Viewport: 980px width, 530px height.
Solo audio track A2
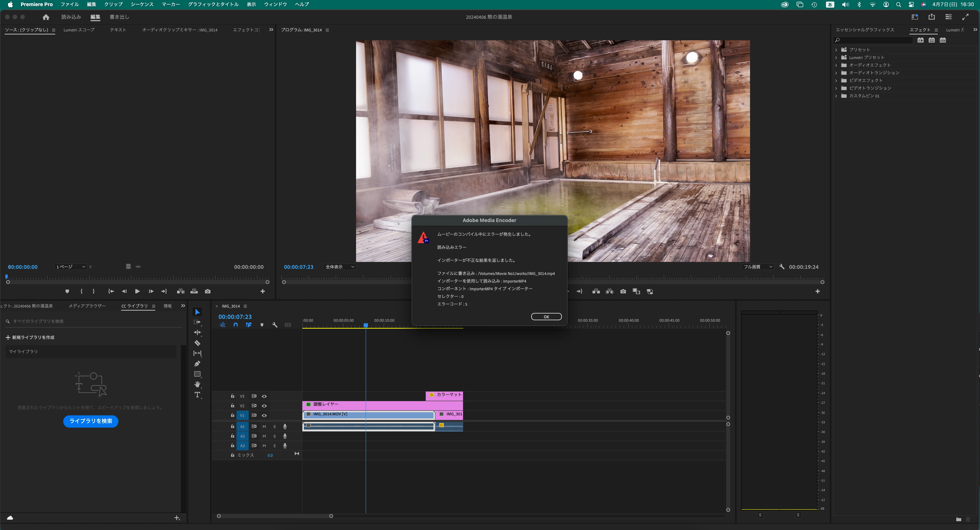point(274,436)
